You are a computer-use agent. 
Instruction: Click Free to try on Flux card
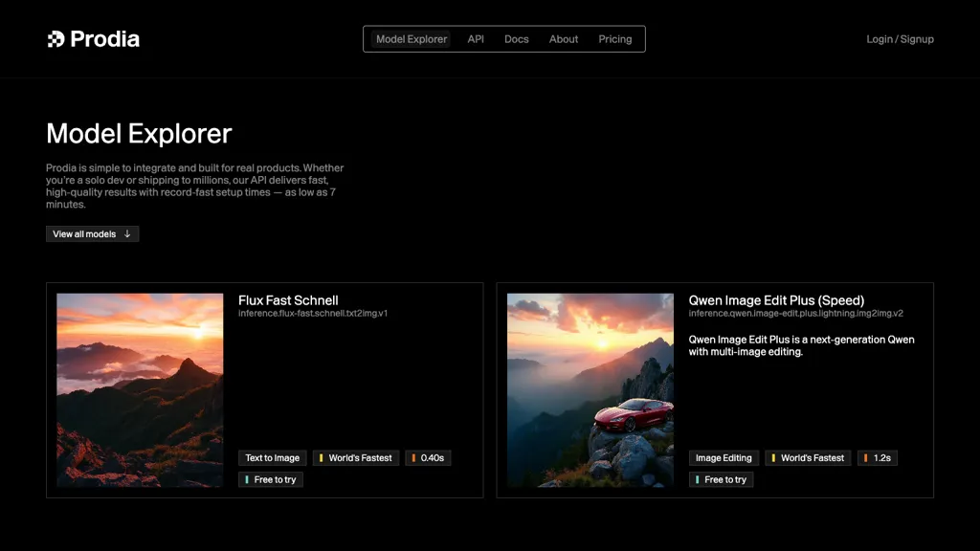[271, 480]
